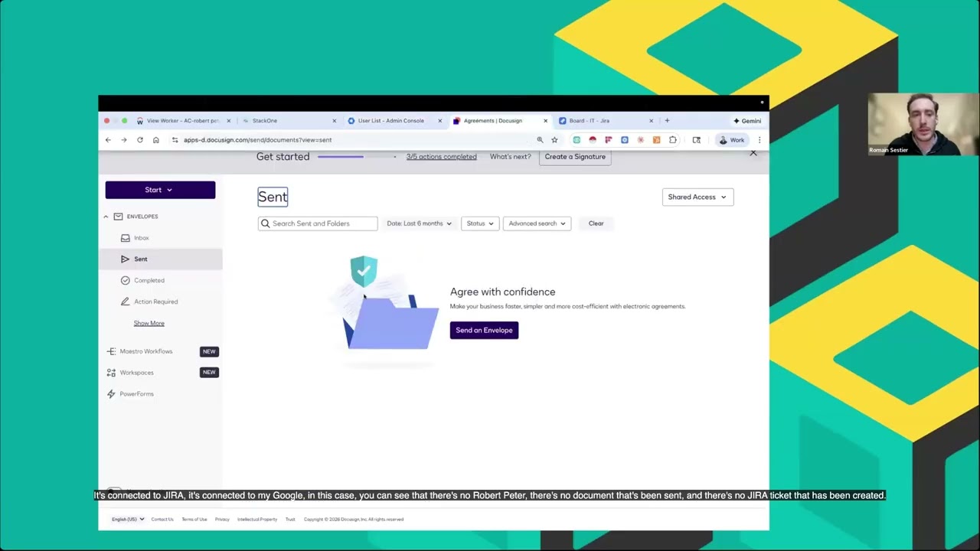Open PowerForms in sidebar
The image size is (980, 551).
pos(136,394)
